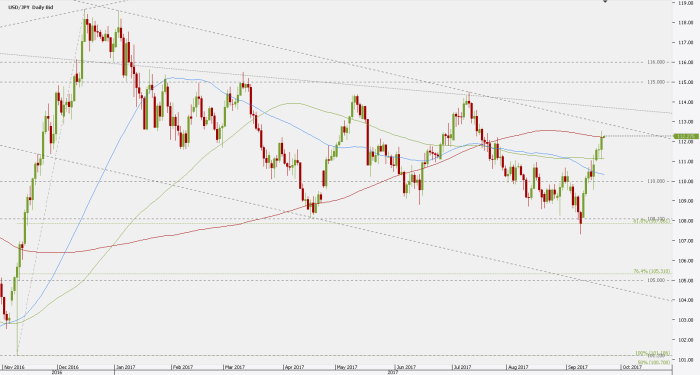Viewport: 700px width, 375px height.
Task: Select the 76.4% Fibonacci level label
Action: [x=652, y=271]
